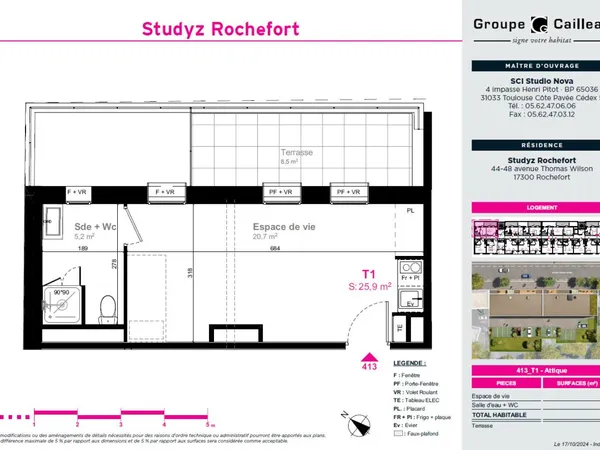Select the Ev kitchen sink symbol

point(410,300)
